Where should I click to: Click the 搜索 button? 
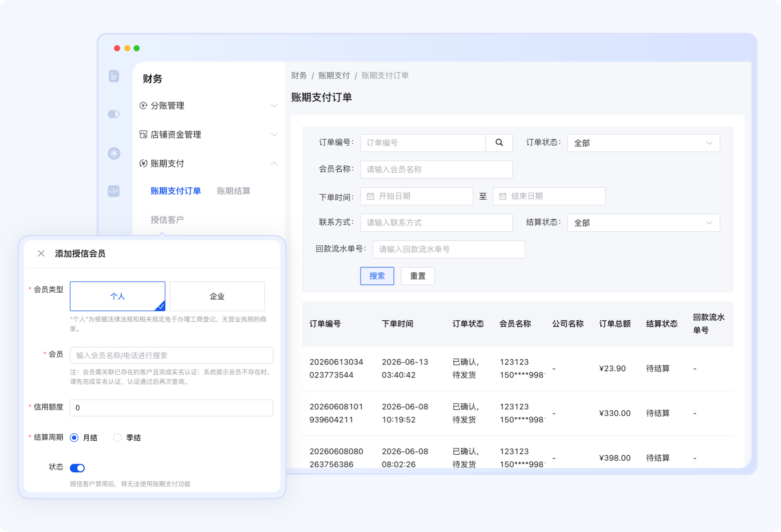click(377, 276)
